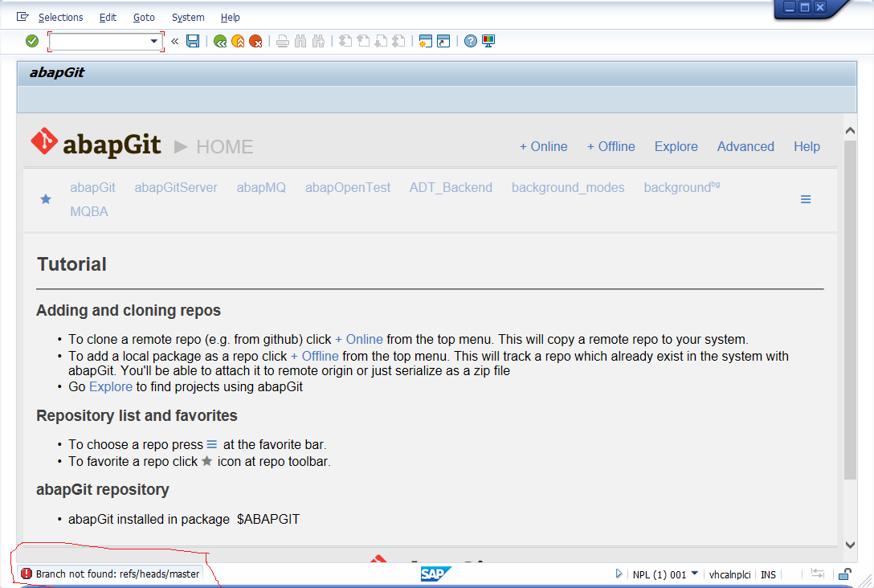Open the System menu
Image resolution: width=874 pixels, height=588 pixels.
(x=187, y=17)
